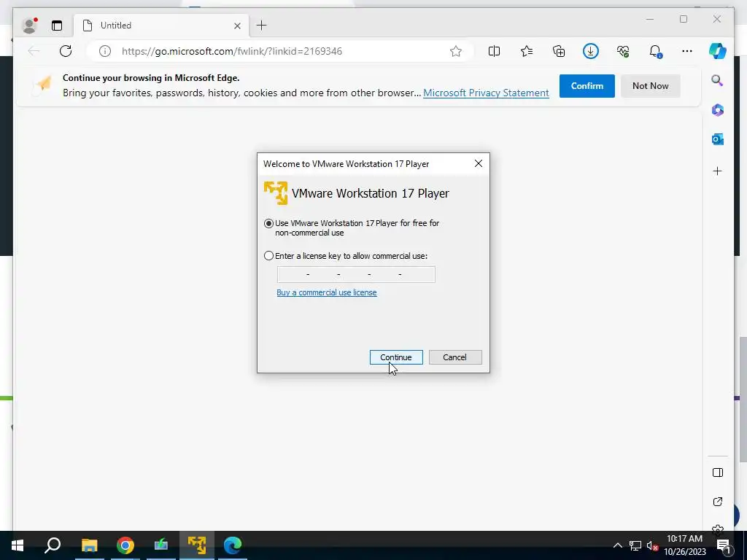Select Enter a license key radio option
This screenshot has height=560, width=747.
[x=268, y=256]
